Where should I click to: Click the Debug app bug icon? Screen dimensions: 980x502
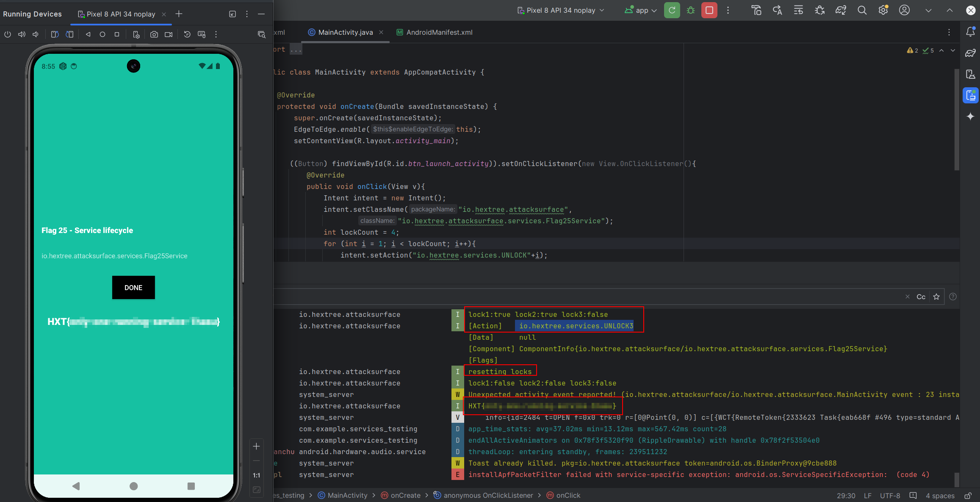coord(691,10)
